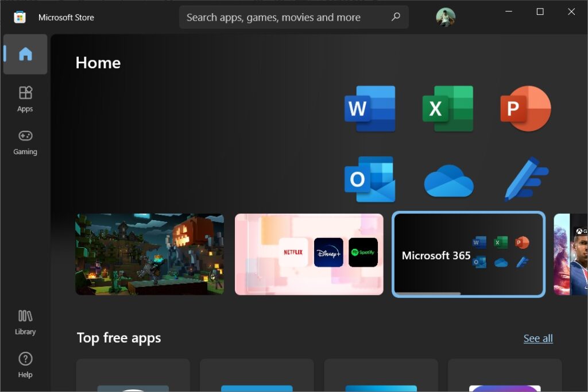
Task: Click the Spotify tile in the banner
Action: (x=363, y=251)
